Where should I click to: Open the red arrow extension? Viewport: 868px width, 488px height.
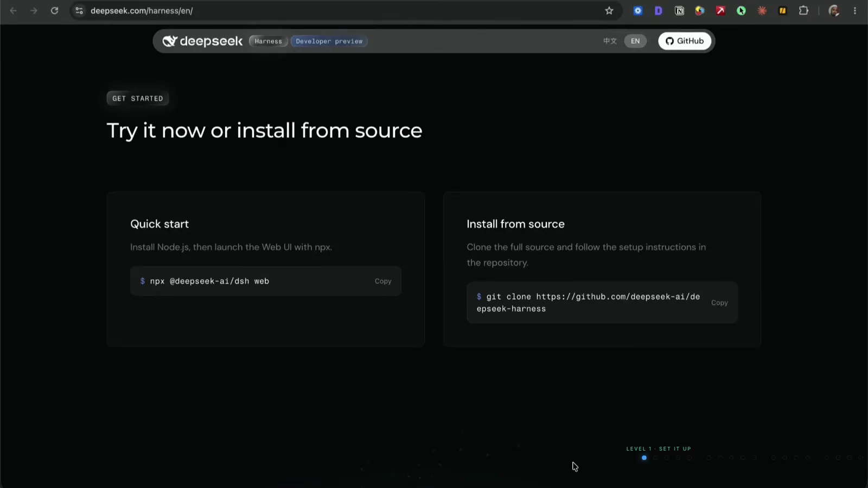coord(720,11)
